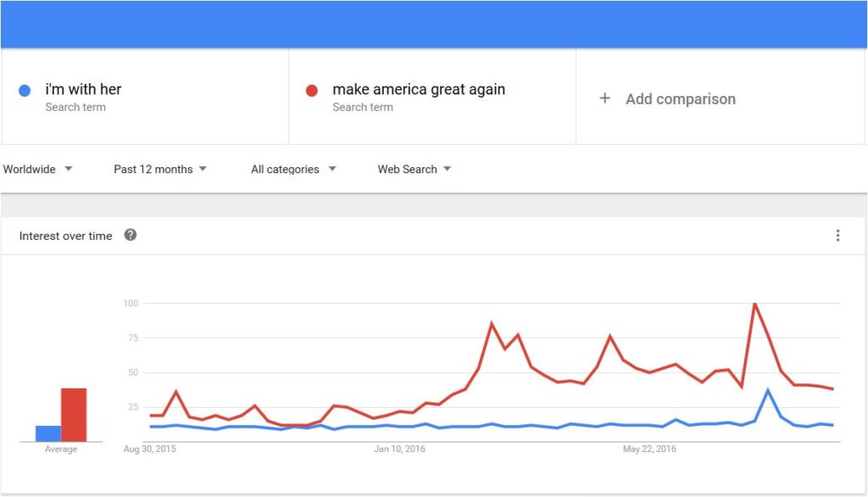This screenshot has height=497, width=868.
Task: Open the All categories dropdown
Action: click(293, 169)
